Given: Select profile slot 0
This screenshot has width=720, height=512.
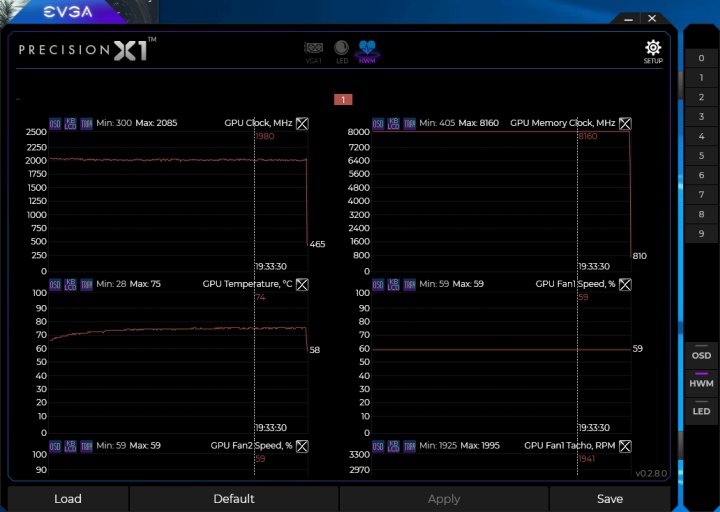Looking at the screenshot, I should click(x=701, y=58).
